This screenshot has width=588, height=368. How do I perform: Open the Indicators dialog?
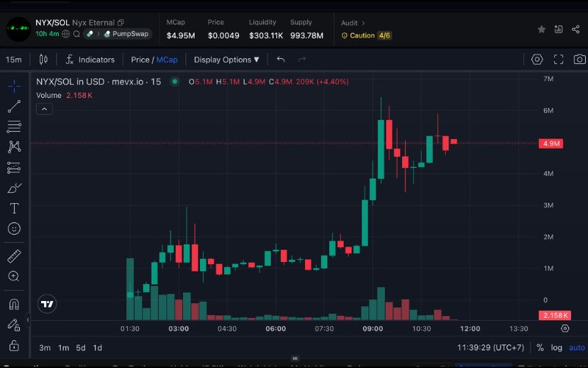pos(90,60)
